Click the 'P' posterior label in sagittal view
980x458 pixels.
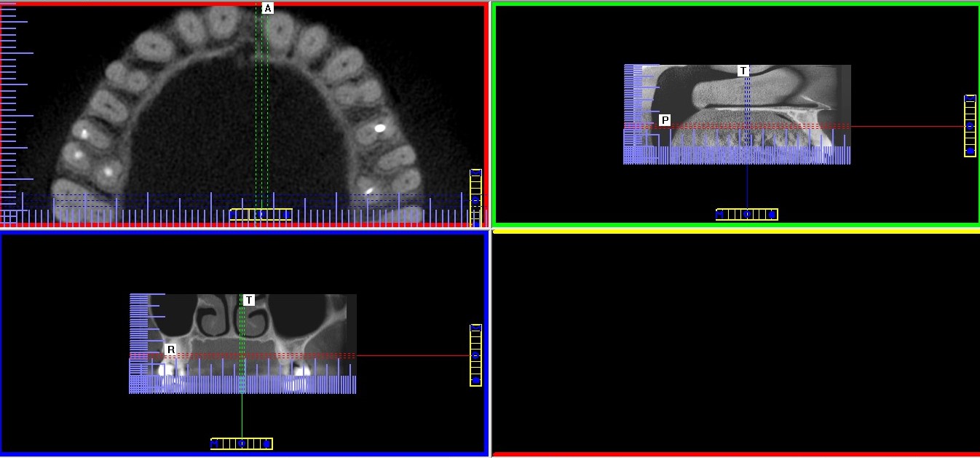[x=665, y=120]
